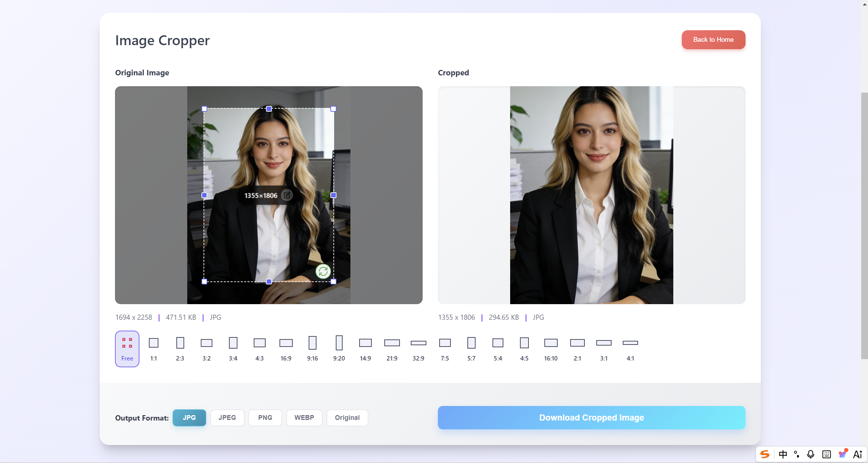The height and width of the screenshot is (463, 868).
Task: Switch output format to WEBP
Action: 304,418
